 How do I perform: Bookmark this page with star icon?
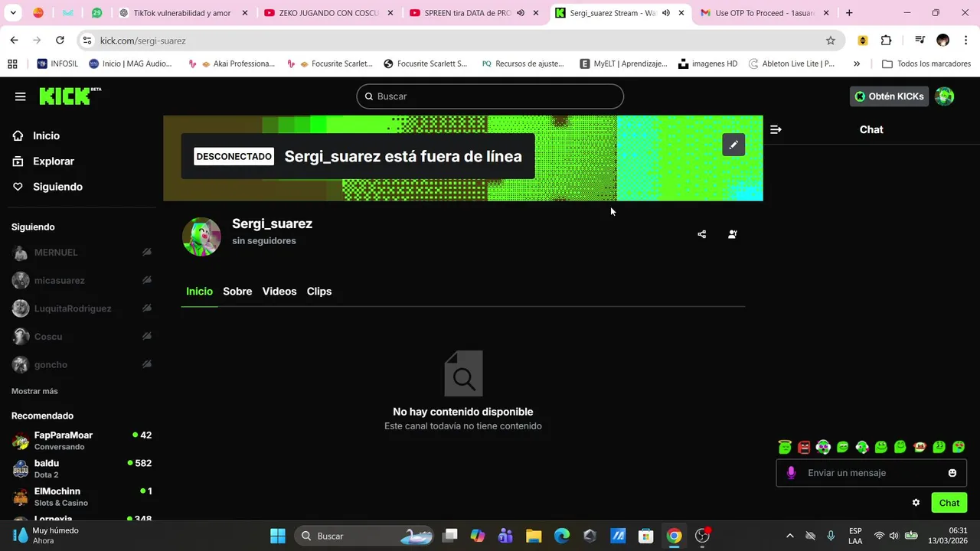coord(831,41)
